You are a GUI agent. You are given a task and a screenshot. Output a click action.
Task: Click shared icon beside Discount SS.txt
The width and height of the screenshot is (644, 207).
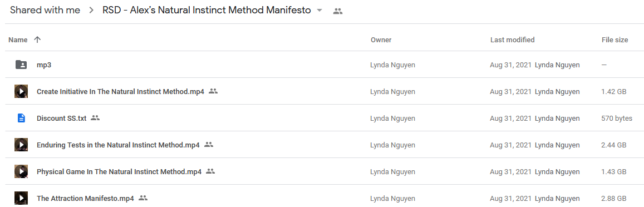coord(95,118)
